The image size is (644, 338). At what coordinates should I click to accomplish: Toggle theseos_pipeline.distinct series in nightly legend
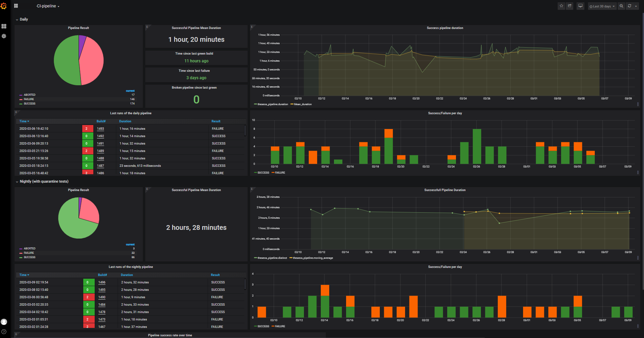click(272, 258)
